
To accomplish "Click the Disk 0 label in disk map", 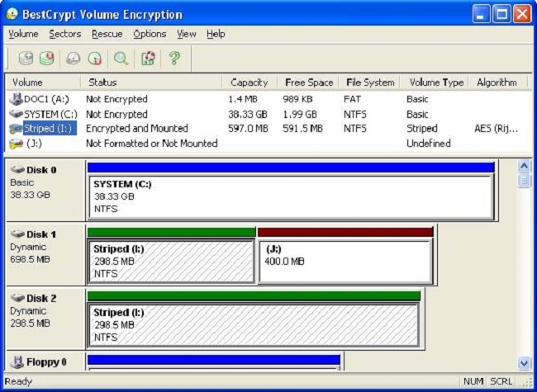I will [x=41, y=170].
